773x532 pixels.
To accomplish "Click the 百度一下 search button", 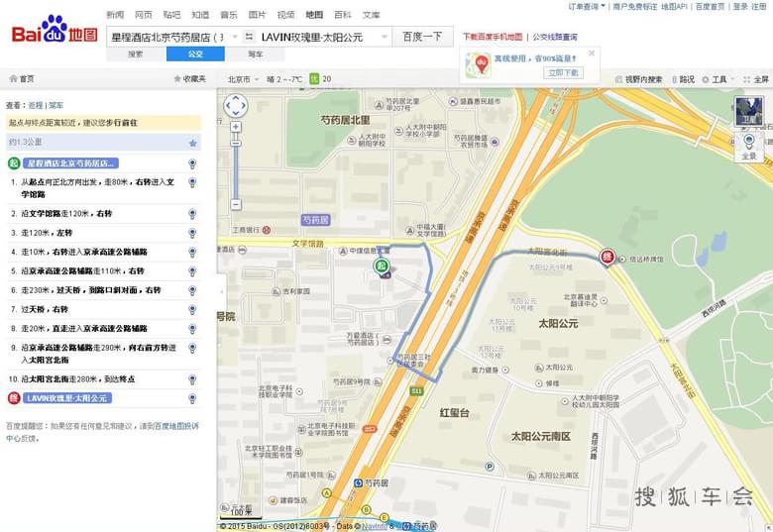I will [422, 37].
